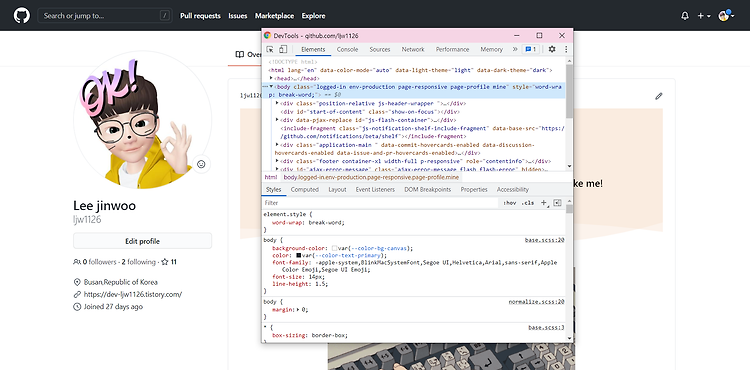Open the Event Listeners subtab
Screen dimensions: 750x370
pos(375,189)
